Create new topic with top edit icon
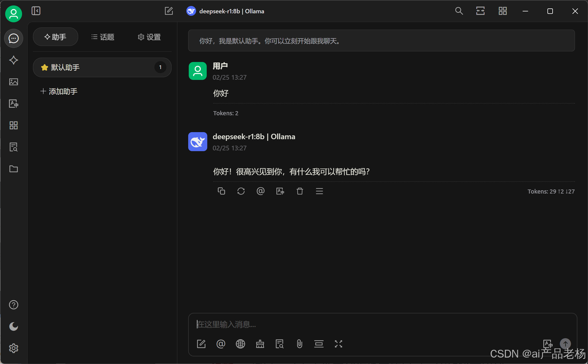 pyautogui.click(x=169, y=11)
